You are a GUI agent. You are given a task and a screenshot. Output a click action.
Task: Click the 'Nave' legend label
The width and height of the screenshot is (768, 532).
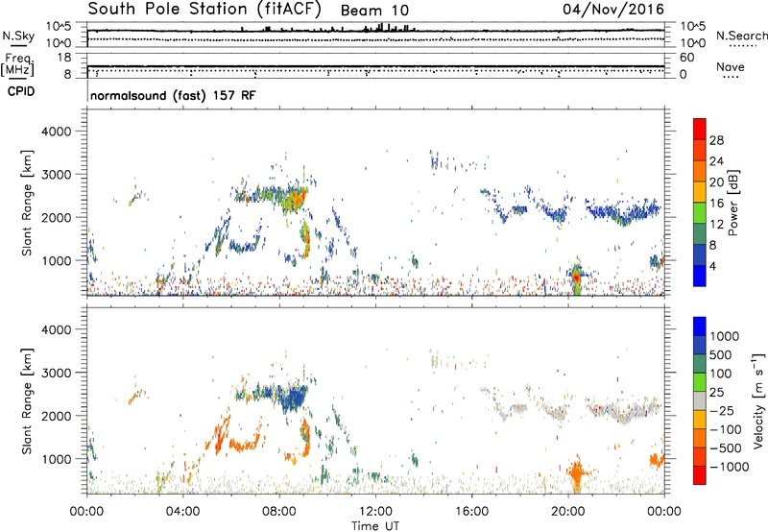[x=731, y=66]
